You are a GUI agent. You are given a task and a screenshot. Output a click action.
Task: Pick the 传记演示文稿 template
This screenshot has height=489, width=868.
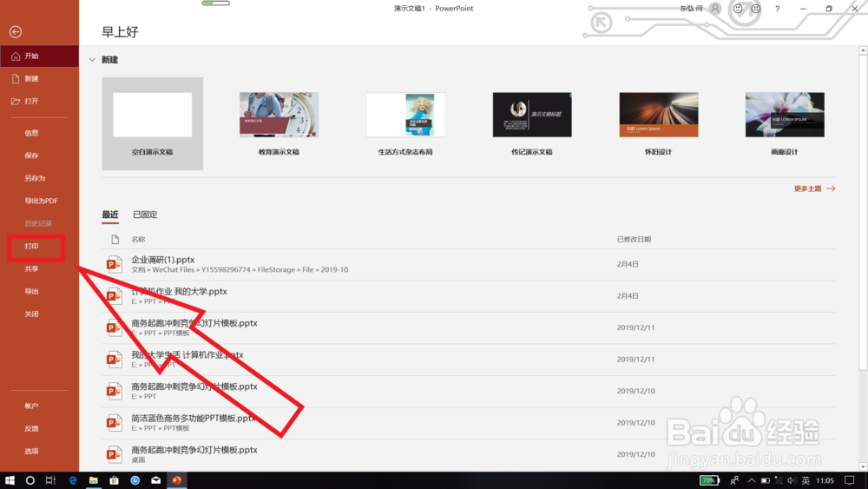coord(532,123)
